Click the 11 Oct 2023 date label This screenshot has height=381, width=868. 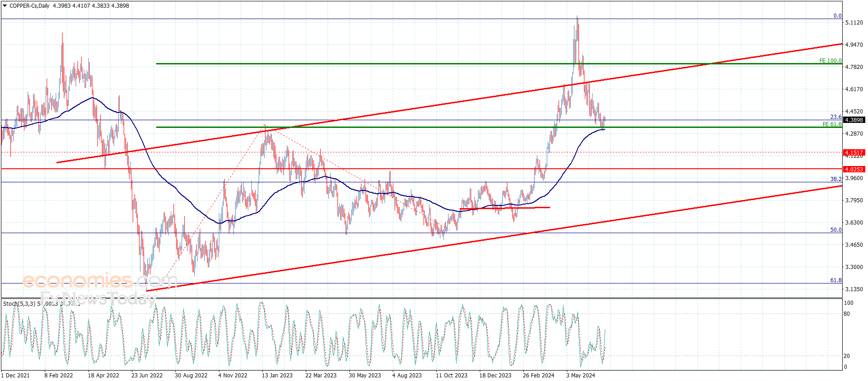pyautogui.click(x=452, y=376)
